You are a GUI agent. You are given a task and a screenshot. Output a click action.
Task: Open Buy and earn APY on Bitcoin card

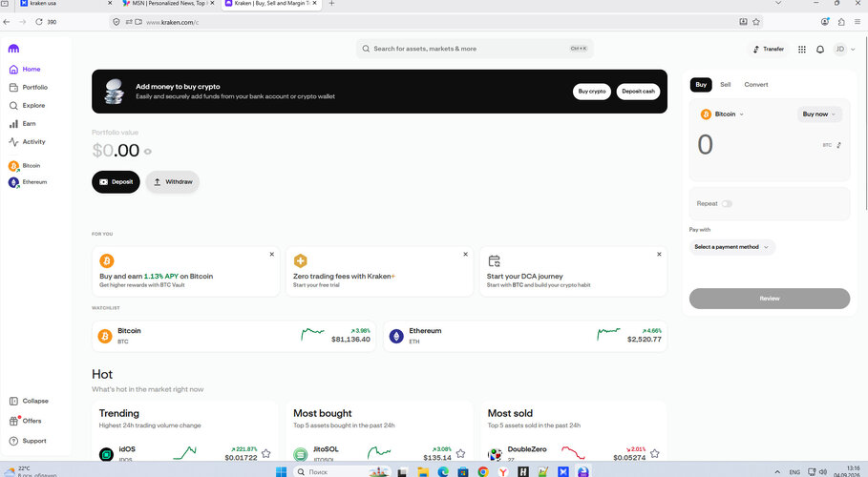(186, 272)
